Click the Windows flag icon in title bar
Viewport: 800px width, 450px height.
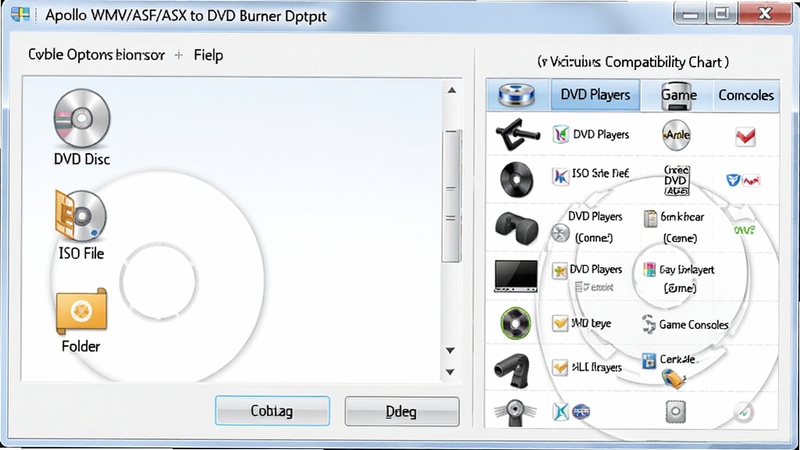click(x=20, y=14)
